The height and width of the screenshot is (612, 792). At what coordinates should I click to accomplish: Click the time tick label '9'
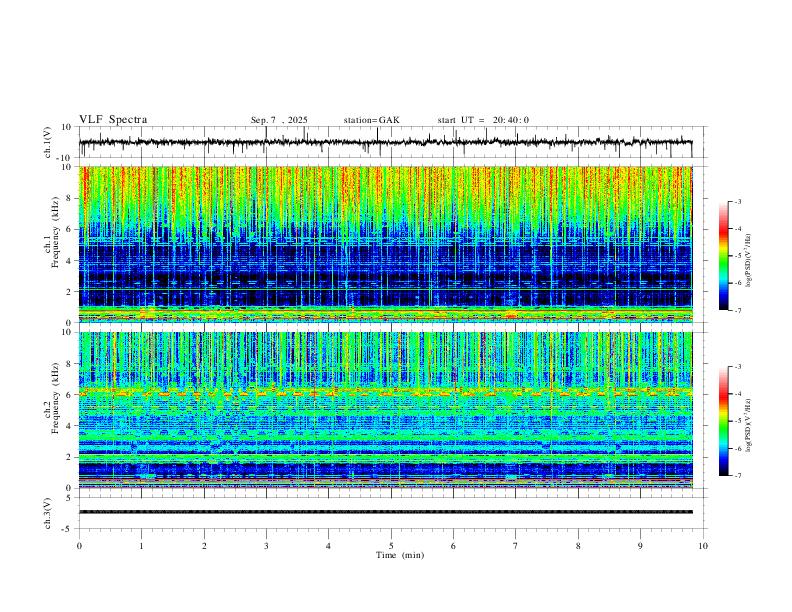click(640, 546)
